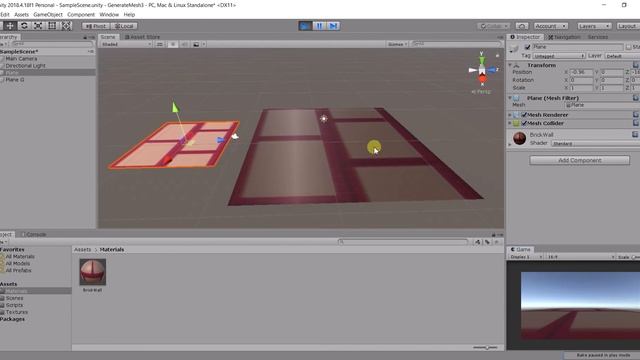Switch to the Console tab
The height and width of the screenshot is (360, 640).
(33, 234)
